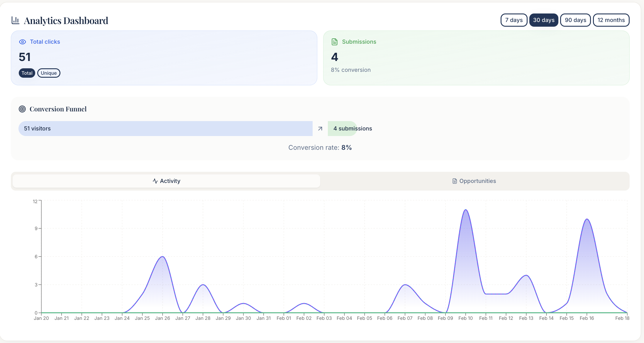Toggle the Total pill in the clicks card
This screenshot has width=644, height=343.
27,73
